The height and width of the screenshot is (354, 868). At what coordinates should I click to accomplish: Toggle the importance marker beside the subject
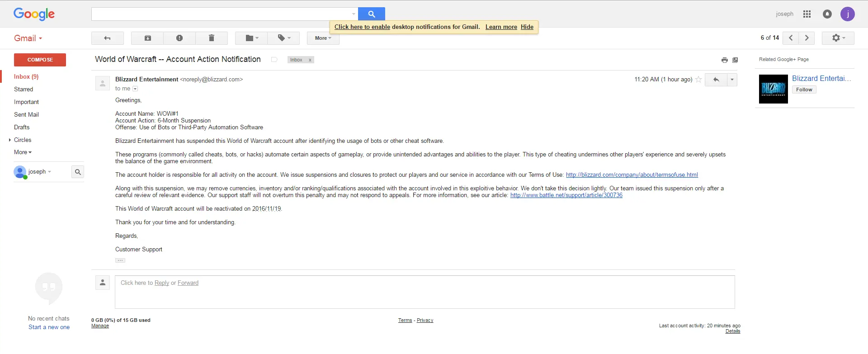(274, 60)
